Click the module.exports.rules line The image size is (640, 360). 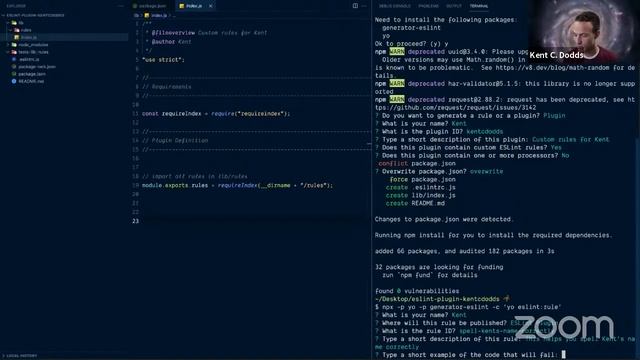[237, 185]
